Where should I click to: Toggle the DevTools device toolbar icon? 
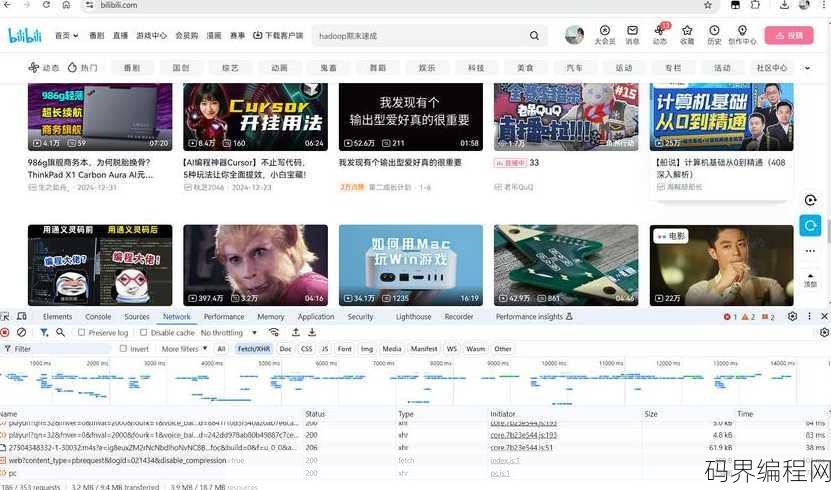(22, 316)
